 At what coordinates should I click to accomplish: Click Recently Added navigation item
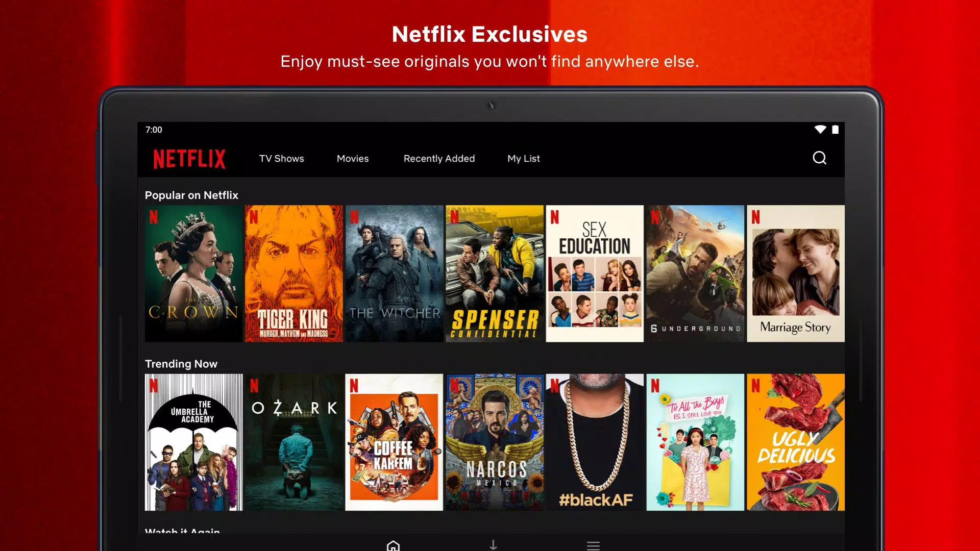coord(439,158)
